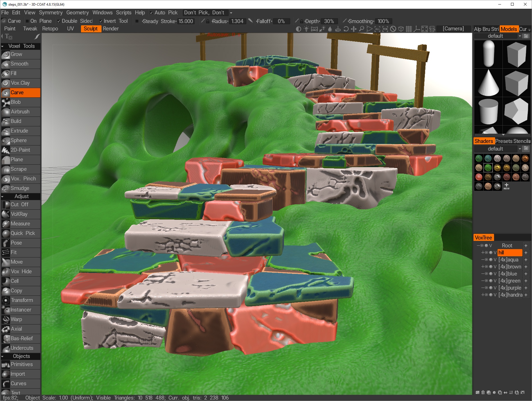Select the [4x]brown layer in VoxTree

(x=510, y=266)
